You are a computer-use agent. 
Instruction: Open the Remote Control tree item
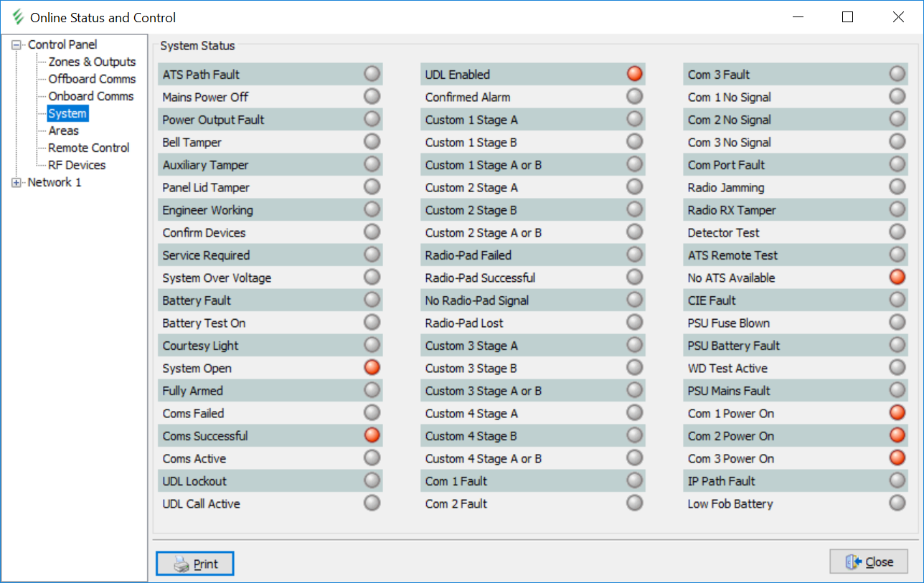point(89,148)
